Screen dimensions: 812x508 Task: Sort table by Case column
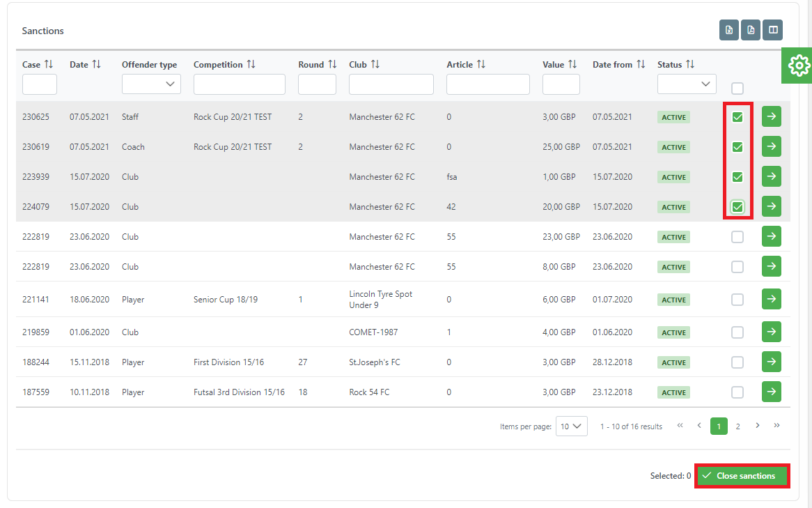(49, 64)
